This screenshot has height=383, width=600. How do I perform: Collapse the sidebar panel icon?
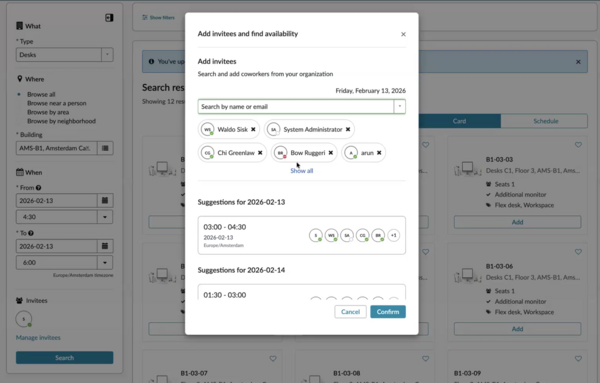click(109, 18)
